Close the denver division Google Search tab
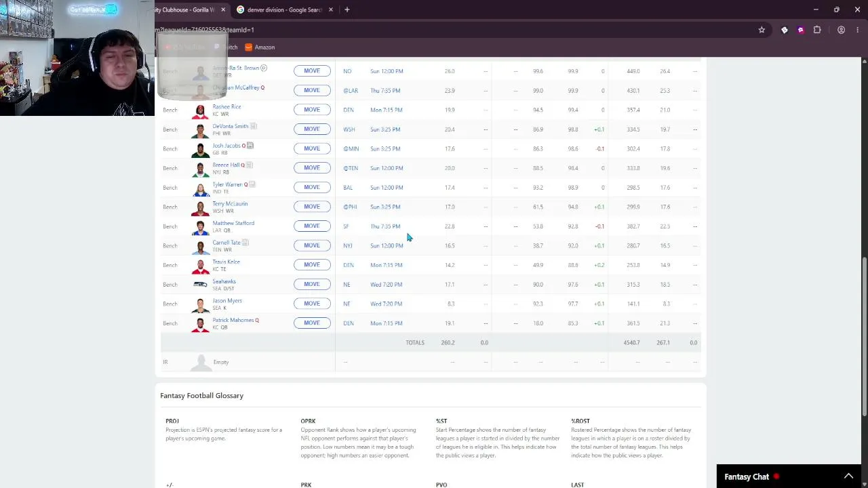Image resolution: width=868 pixels, height=488 pixels. 331,9
